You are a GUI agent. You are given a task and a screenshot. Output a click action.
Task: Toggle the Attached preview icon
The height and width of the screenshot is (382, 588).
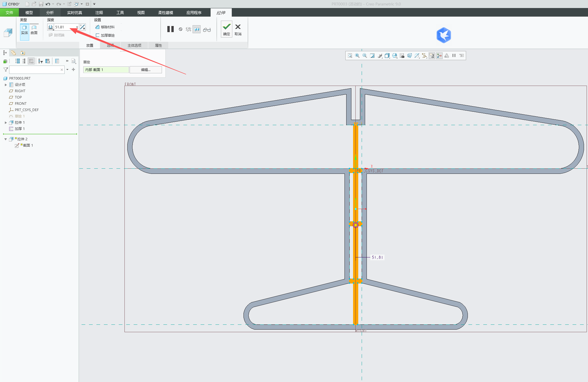[197, 29]
